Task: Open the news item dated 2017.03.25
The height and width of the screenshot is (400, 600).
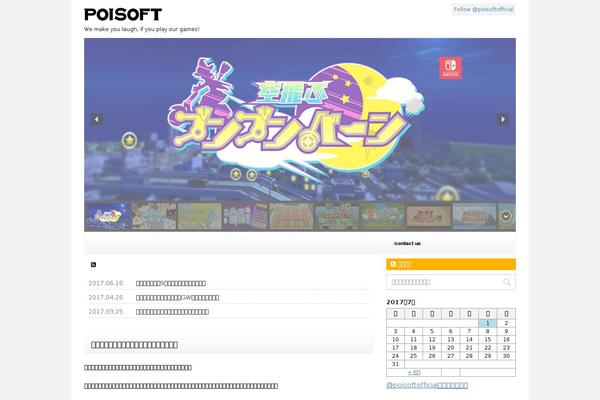Action: click(172, 312)
